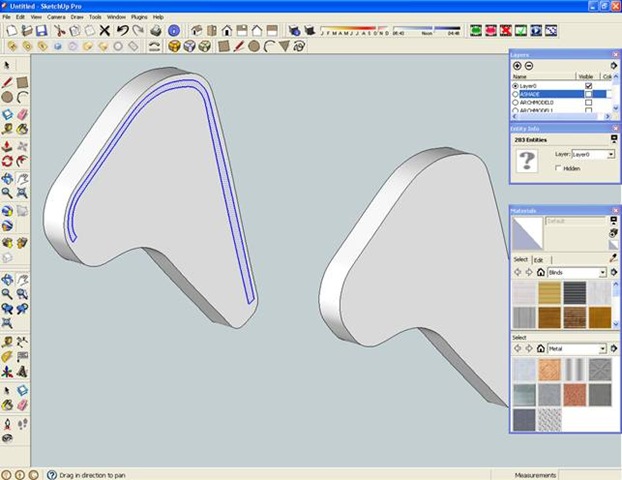The width and height of the screenshot is (622, 480).
Task: Select the Cut scissors icon
Action: [x=60, y=31]
